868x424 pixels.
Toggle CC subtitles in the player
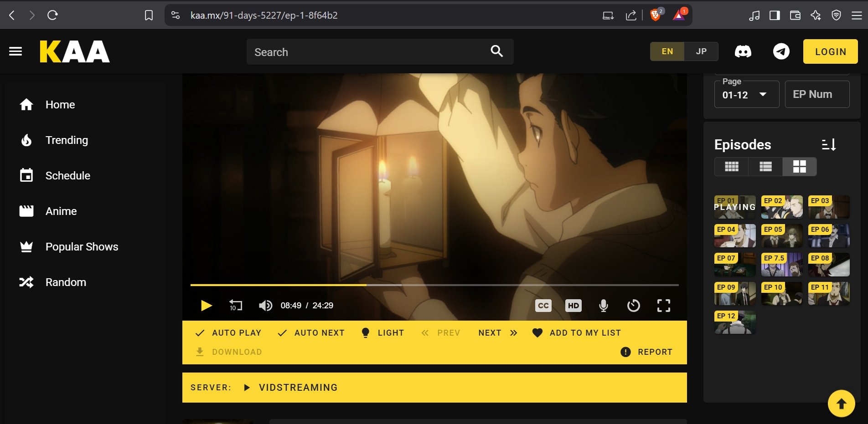tap(543, 306)
